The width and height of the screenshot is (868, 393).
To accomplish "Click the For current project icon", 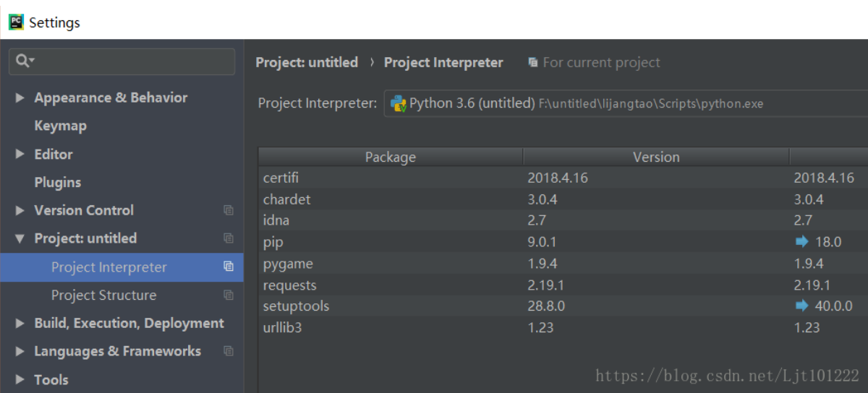I will coord(533,63).
